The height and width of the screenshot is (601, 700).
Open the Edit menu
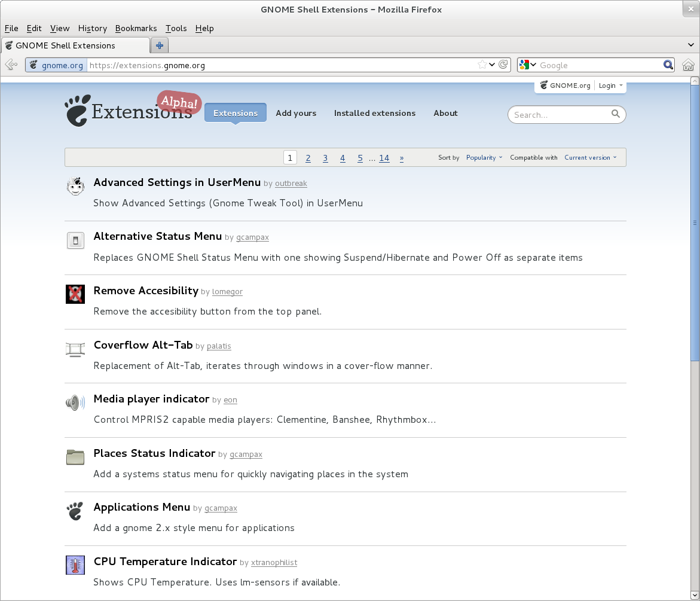coord(34,28)
